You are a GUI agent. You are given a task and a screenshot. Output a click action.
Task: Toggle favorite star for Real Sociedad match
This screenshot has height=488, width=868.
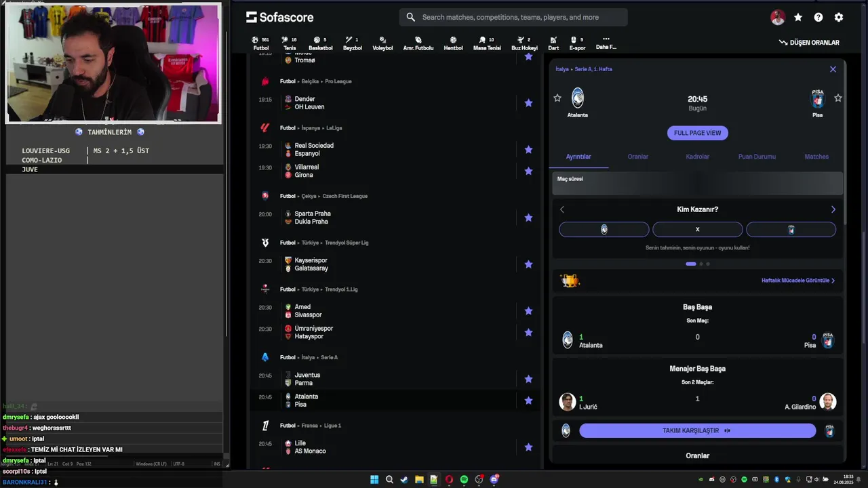[x=528, y=150]
